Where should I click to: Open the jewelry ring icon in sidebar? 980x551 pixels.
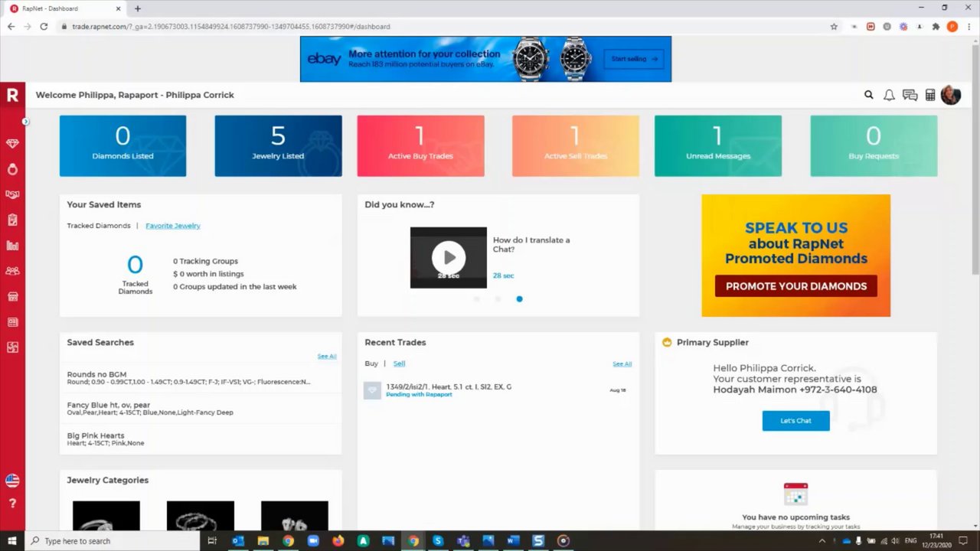tap(12, 169)
